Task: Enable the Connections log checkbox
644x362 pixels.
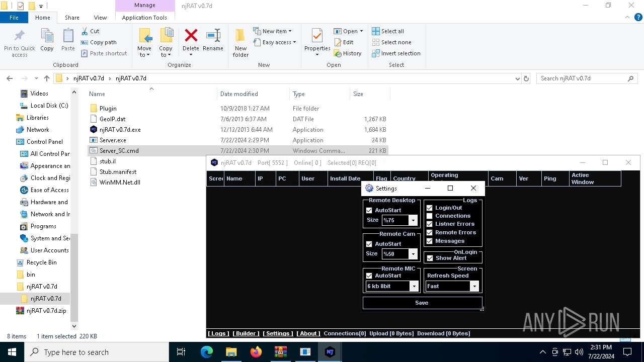Action: tap(429, 216)
